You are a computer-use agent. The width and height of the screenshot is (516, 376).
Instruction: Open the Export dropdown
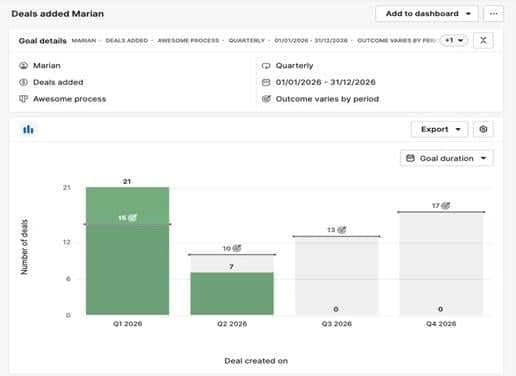[x=440, y=129]
